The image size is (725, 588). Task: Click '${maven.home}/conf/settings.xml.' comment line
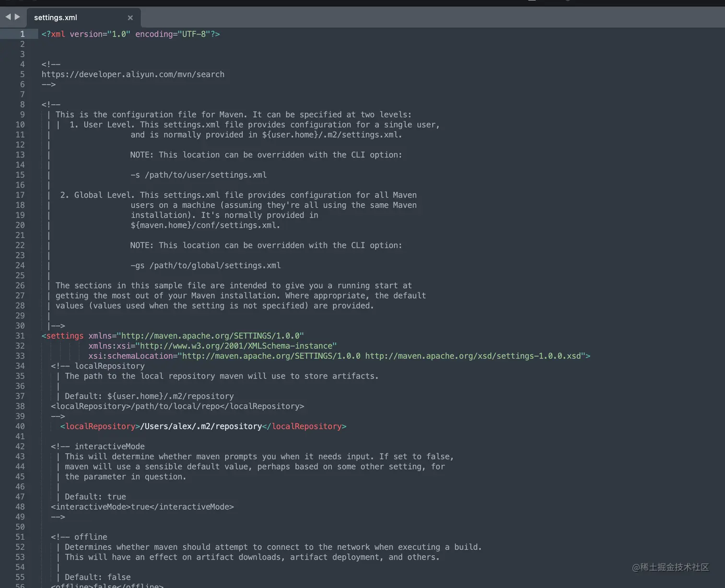pyautogui.click(x=205, y=225)
